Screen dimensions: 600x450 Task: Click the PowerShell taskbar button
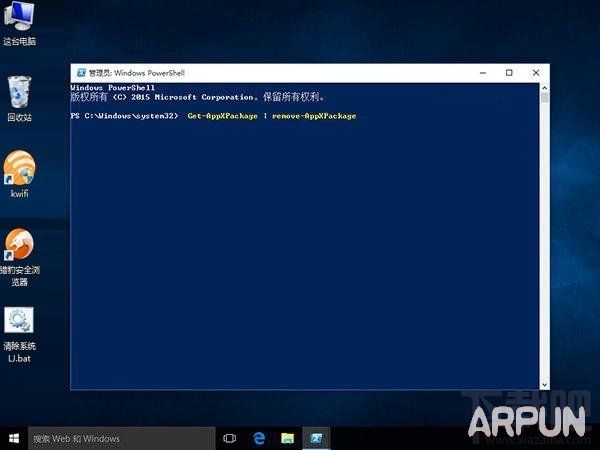tap(316, 439)
